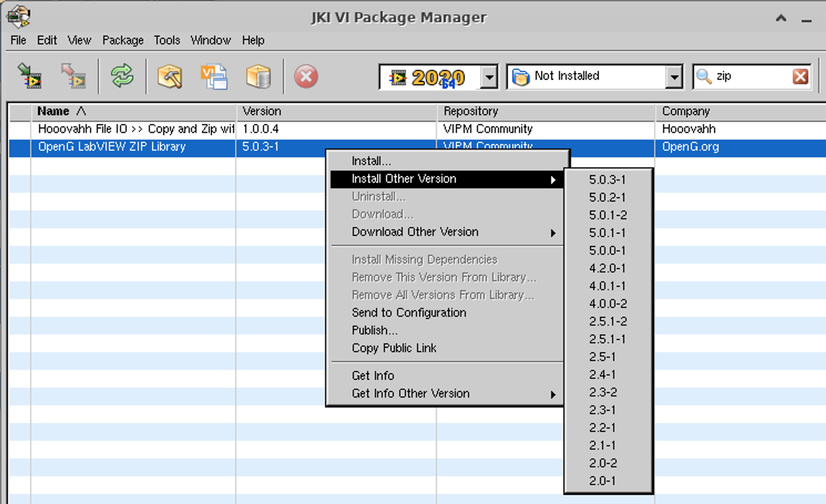Select version 4.0.0-2 in submenu

(x=608, y=304)
